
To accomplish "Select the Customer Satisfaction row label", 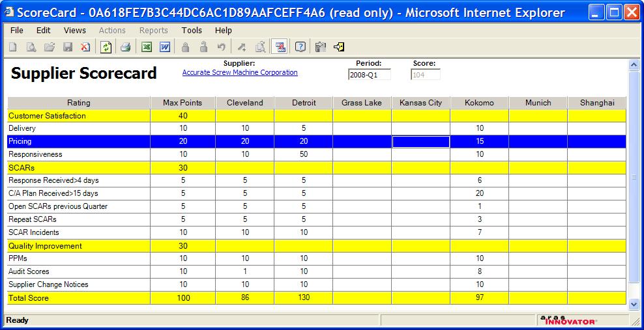I will 47,116.
